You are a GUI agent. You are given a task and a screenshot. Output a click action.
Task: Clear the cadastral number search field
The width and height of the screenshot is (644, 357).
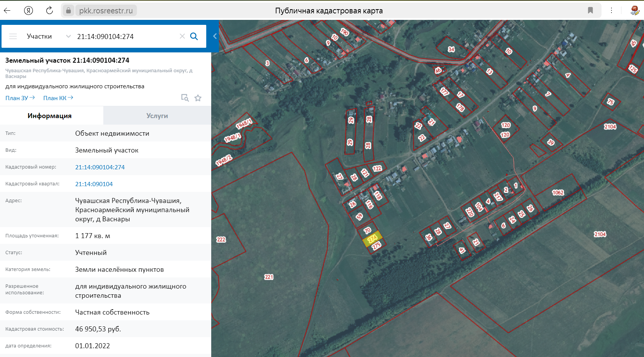point(182,36)
